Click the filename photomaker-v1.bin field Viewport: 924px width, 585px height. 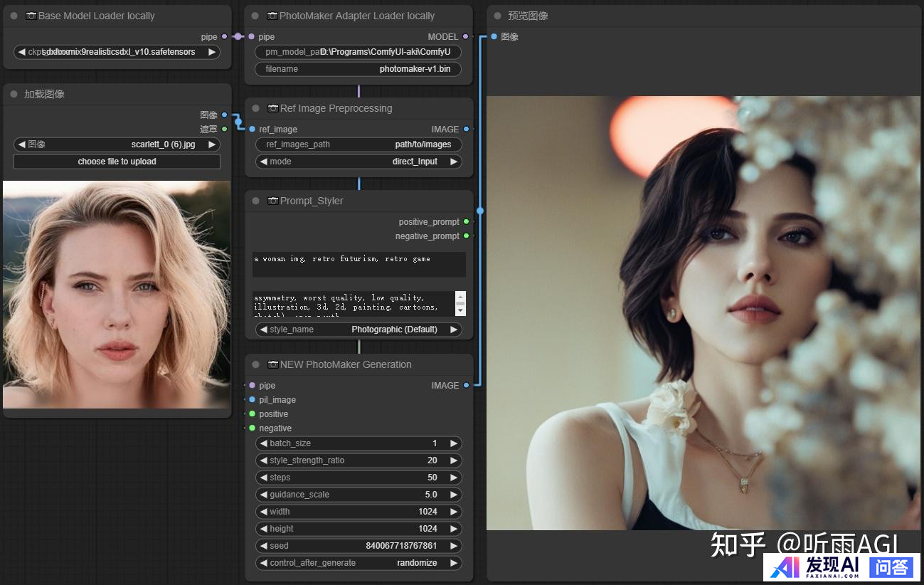[359, 69]
